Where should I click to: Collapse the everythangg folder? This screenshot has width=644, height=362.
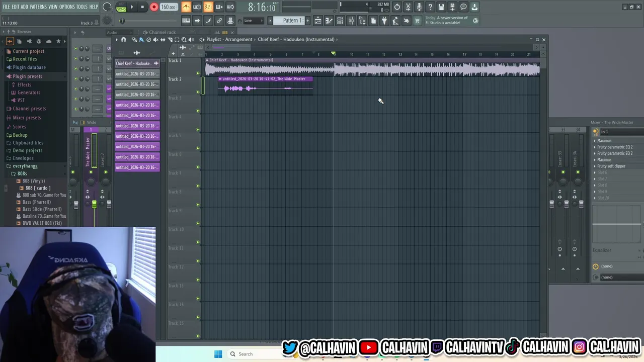coord(25,166)
